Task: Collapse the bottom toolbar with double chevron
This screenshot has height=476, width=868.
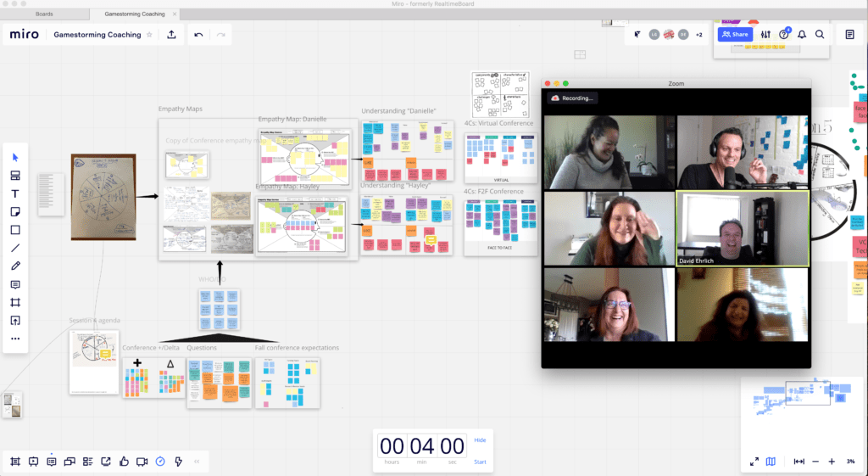Action: pyautogui.click(x=197, y=462)
